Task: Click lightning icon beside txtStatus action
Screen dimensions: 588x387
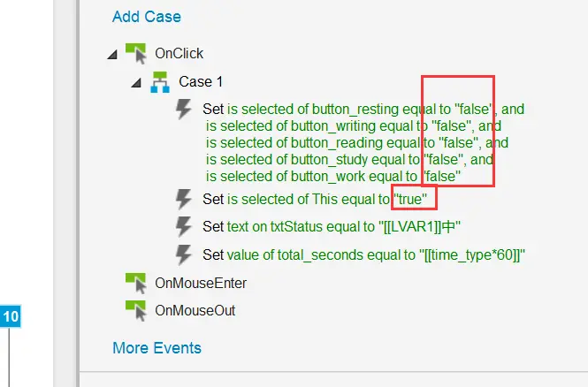Action: [x=184, y=227]
